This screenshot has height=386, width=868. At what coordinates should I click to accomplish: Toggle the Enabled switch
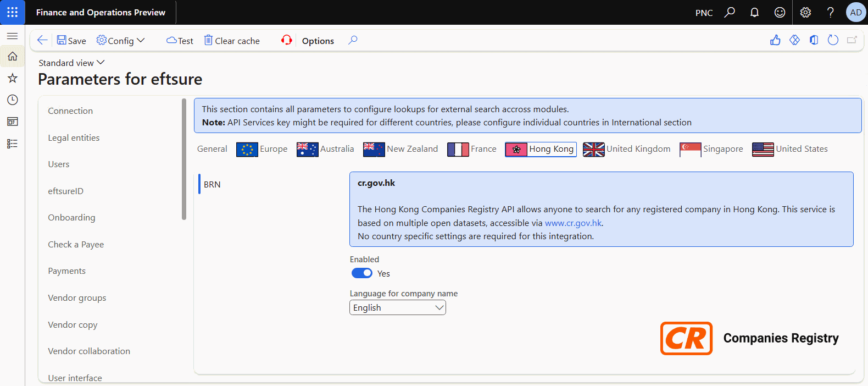(x=362, y=273)
